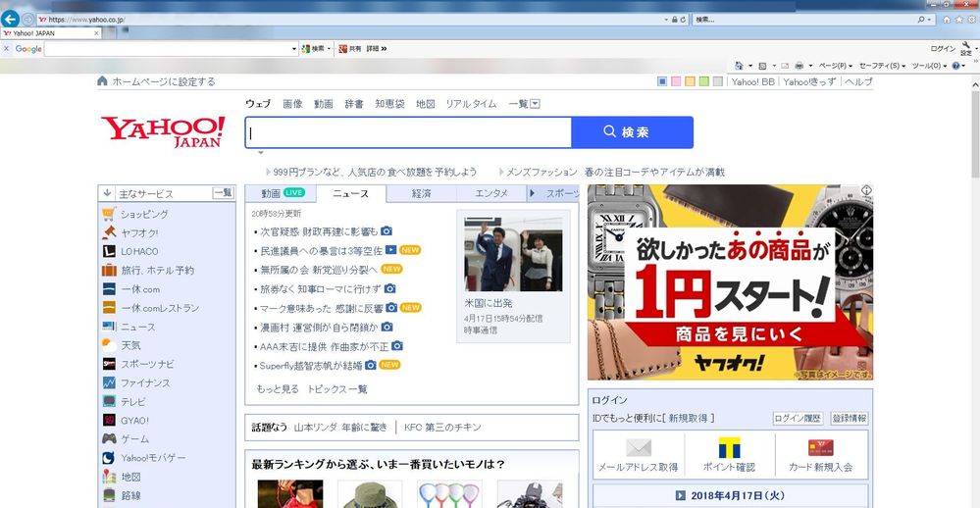Open the Print icon dropdown arrow

[810, 66]
